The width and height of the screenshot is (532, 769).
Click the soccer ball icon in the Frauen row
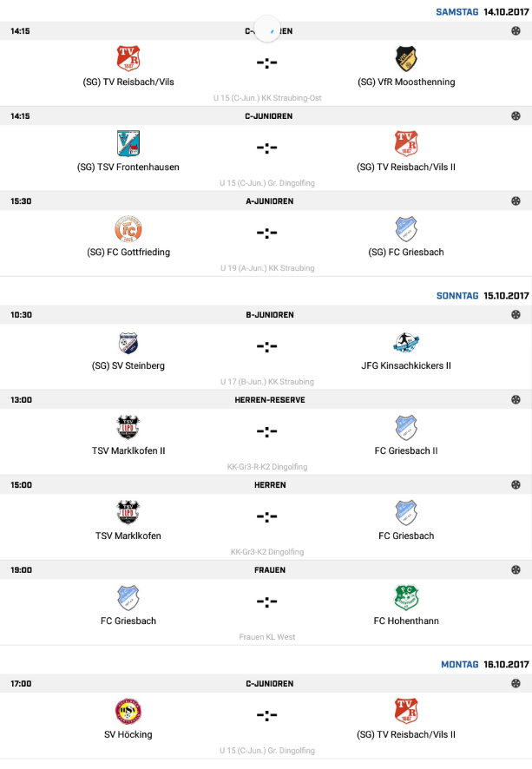point(516,570)
